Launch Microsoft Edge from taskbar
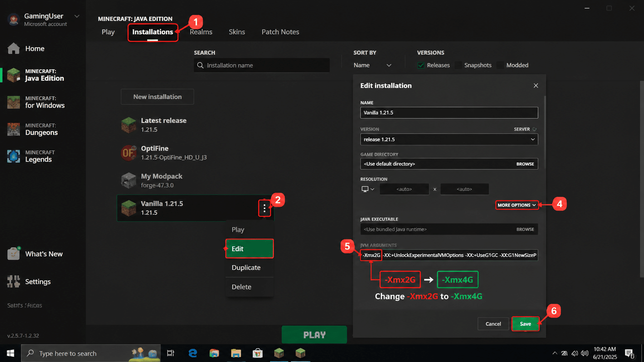Viewport: 644px width, 362px height. tap(193, 353)
